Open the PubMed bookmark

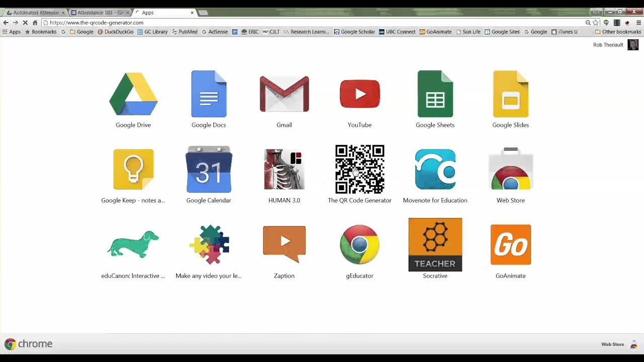coord(185,32)
